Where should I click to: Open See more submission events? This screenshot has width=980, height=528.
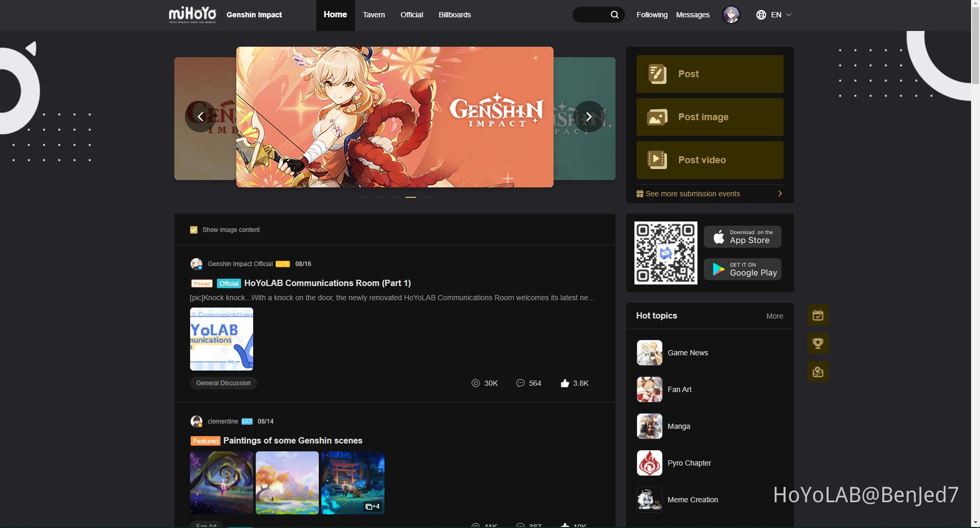692,194
